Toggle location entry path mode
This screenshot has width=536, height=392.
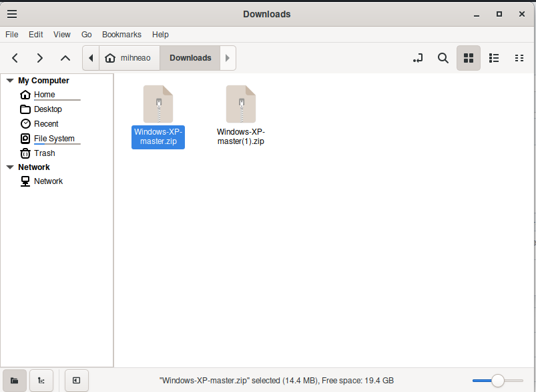click(418, 58)
